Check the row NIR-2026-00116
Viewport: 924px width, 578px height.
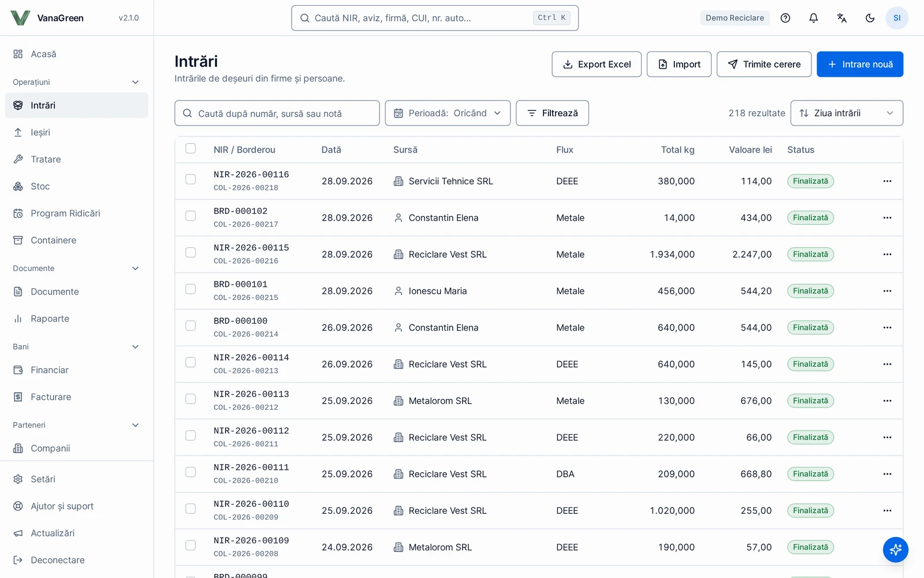pos(191,179)
